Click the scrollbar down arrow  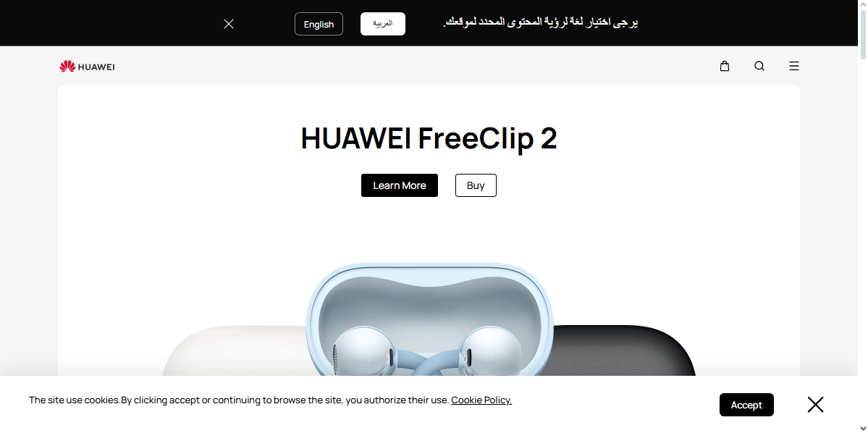coord(863,429)
